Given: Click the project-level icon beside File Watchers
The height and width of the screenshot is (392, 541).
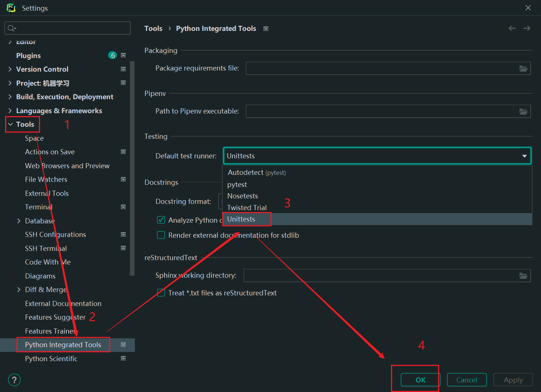Looking at the screenshot, I should (123, 179).
